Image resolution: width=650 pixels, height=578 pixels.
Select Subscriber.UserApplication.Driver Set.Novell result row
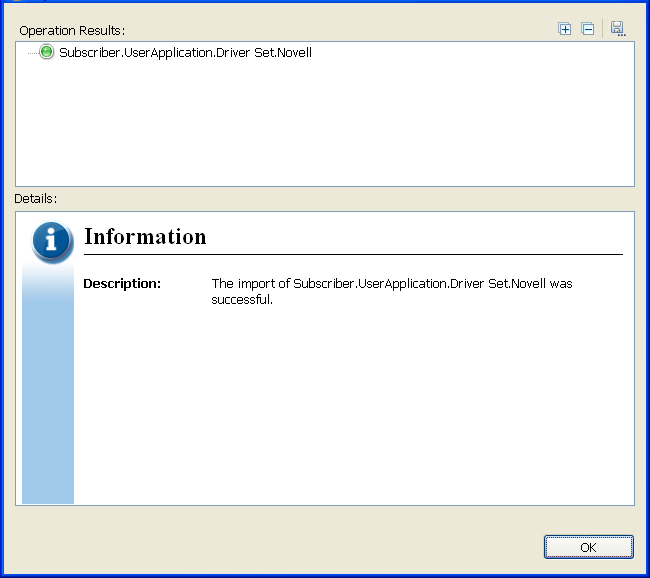click(x=185, y=53)
